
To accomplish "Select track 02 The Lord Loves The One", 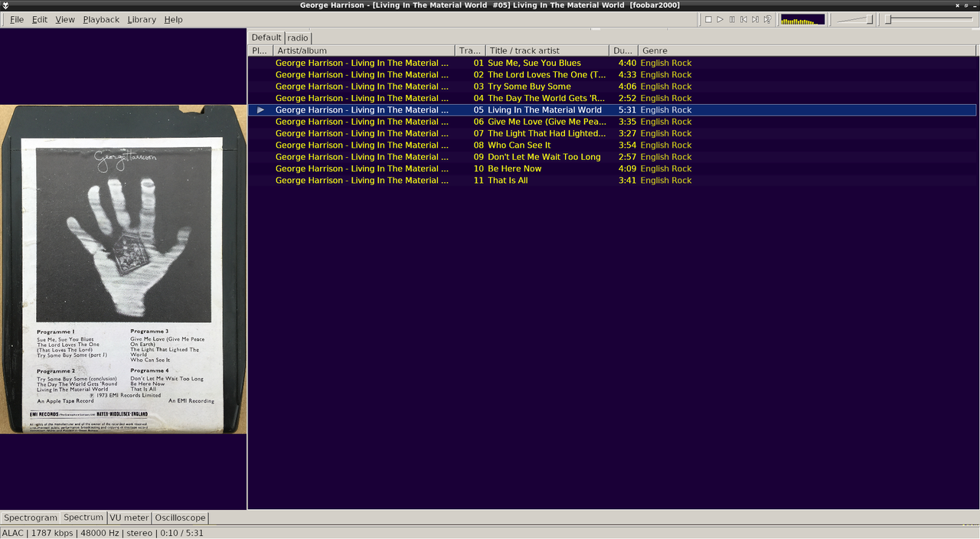I will pos(612,75).
